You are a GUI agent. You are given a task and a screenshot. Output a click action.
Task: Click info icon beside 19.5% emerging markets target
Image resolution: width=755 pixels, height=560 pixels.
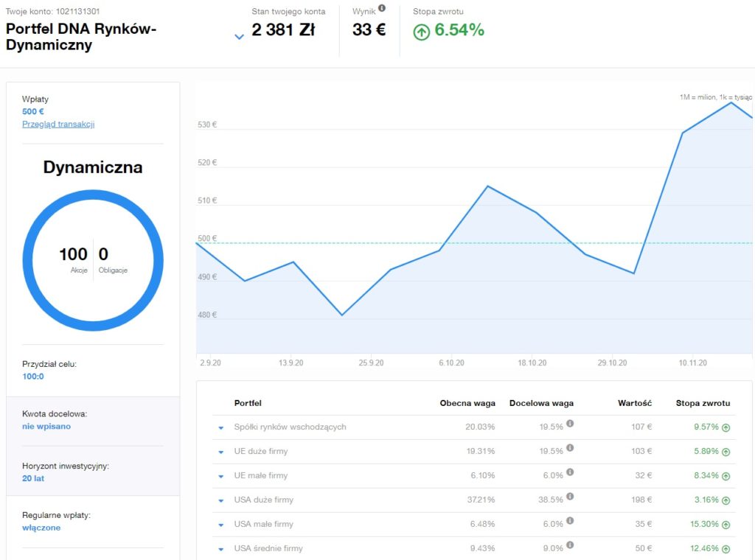(570, 424)
